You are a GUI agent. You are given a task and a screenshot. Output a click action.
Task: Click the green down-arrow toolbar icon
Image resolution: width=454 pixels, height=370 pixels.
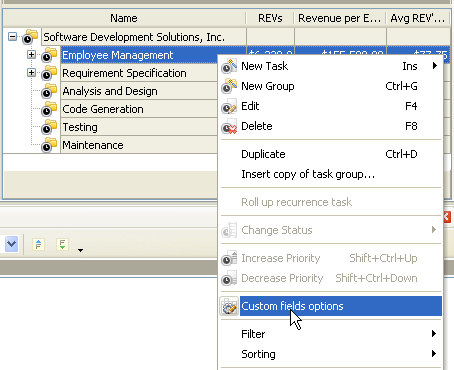62,244
